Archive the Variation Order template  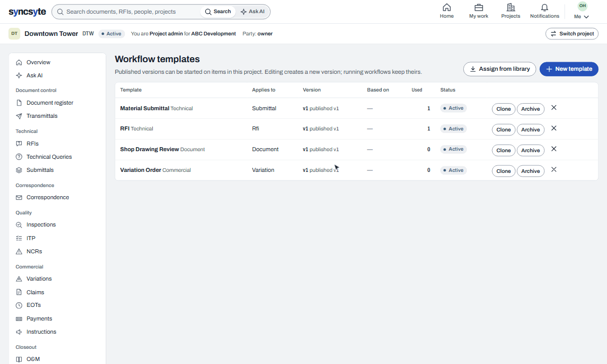(531, 171)
